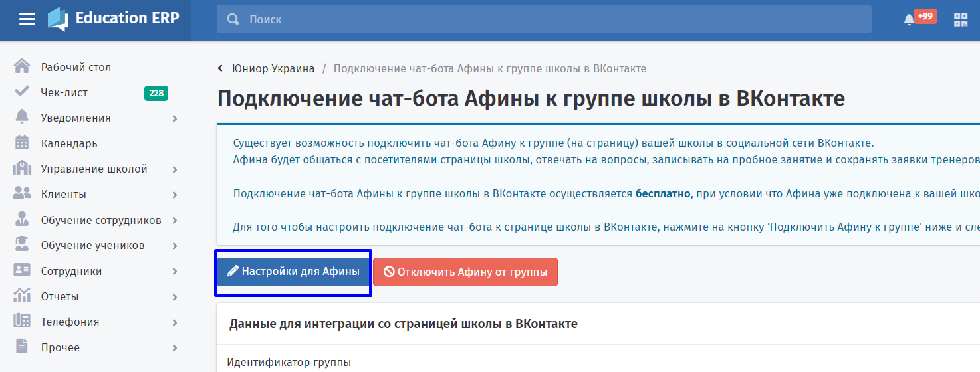Click the search magnifier icon
The image size is (980, 372).
coord(233,19)
